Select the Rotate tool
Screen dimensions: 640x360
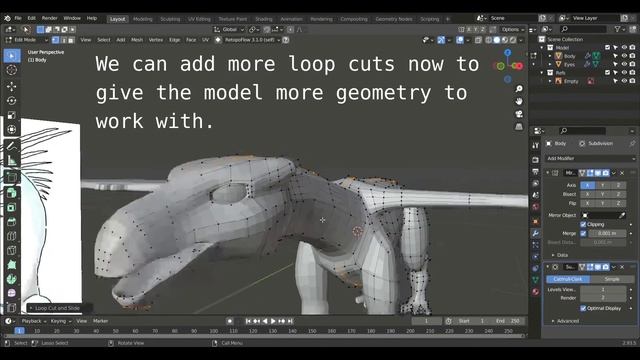[x=11, y=101]
